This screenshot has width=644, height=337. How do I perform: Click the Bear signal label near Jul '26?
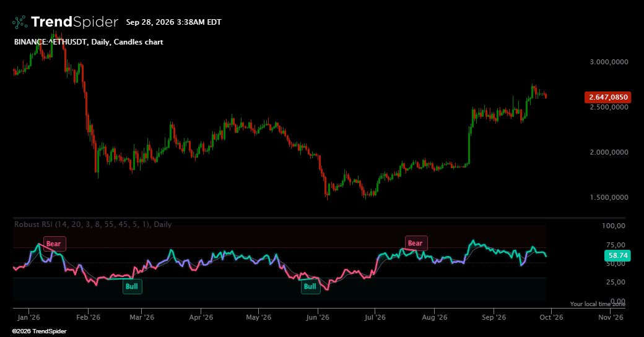pos(417,243)
